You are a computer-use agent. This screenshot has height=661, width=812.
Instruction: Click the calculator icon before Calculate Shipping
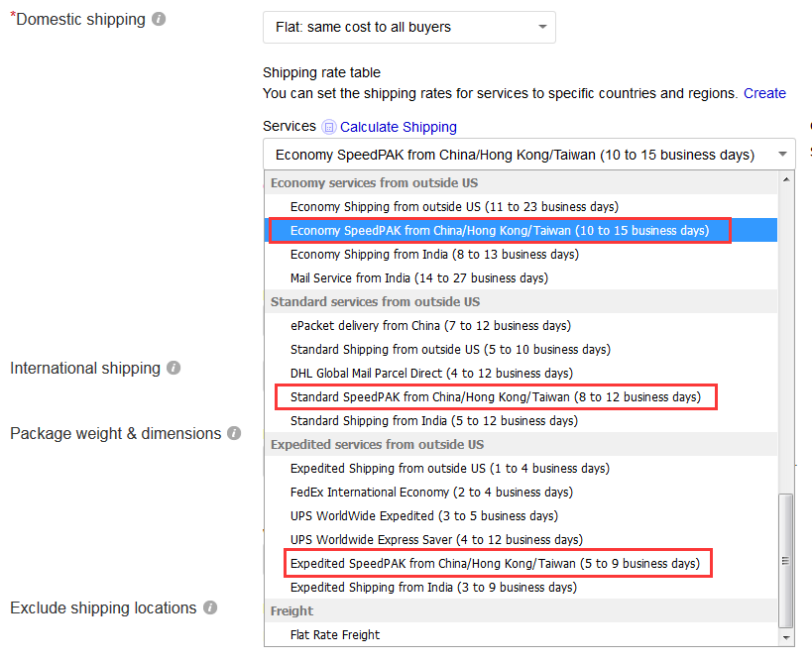(329, 127)
